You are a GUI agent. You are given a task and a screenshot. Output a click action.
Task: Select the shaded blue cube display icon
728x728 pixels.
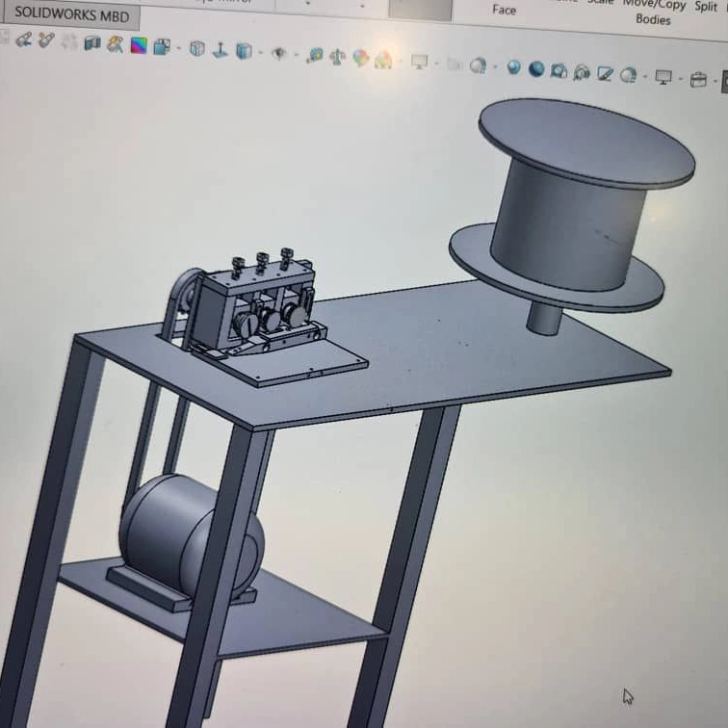coord(244,51)
